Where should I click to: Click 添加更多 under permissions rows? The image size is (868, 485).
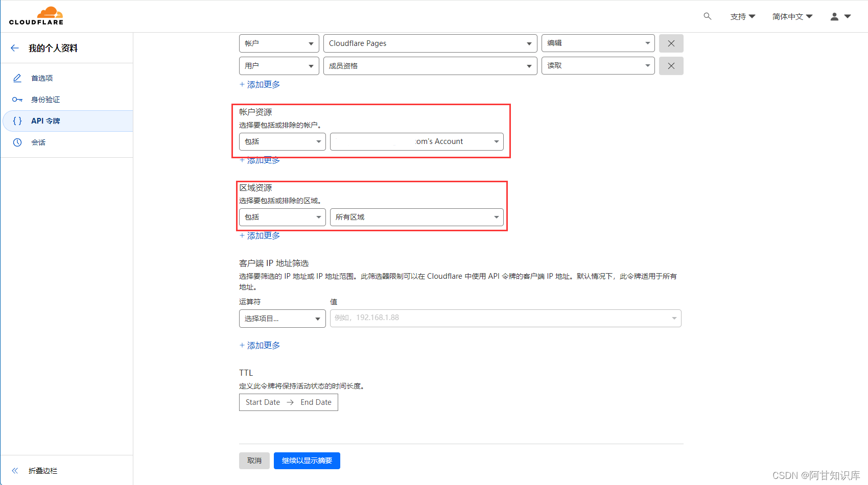[x=260, y=85]
